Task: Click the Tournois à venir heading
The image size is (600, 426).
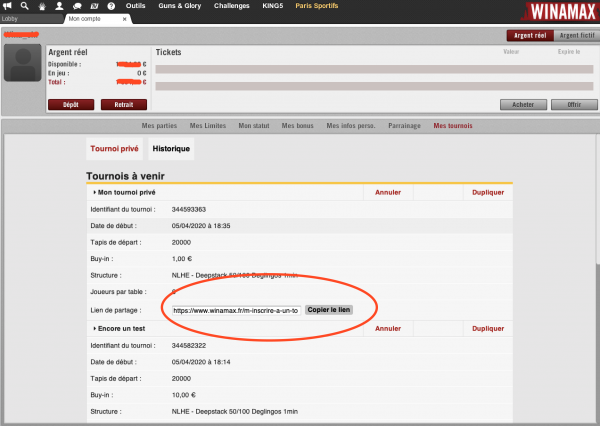Action: pyautogui.click(x=125, y=176)
